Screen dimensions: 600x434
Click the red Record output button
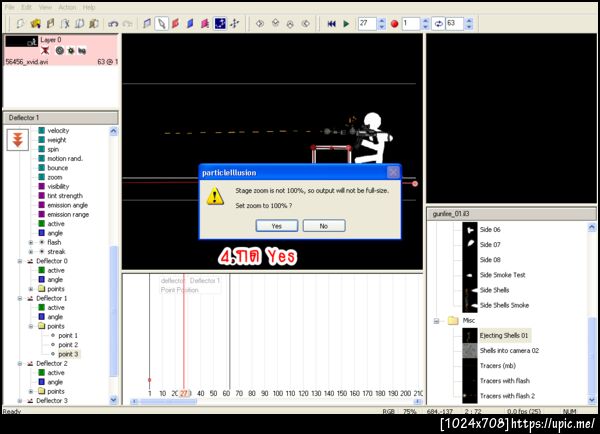tap(395, 24)
